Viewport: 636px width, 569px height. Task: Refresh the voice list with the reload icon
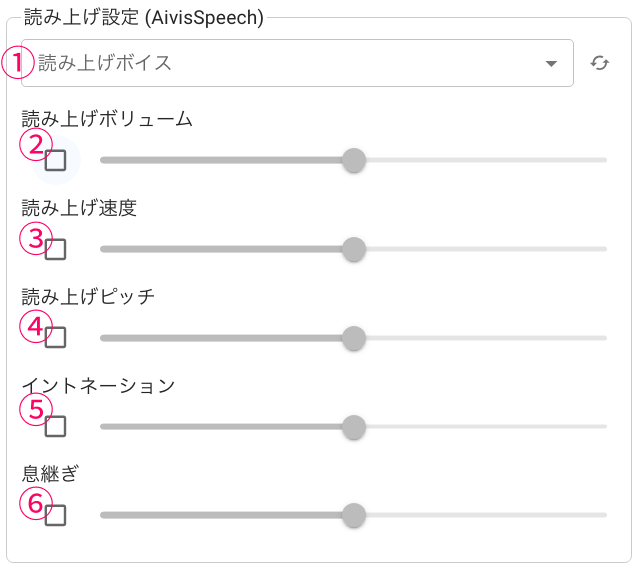click(x=600, y=63)
